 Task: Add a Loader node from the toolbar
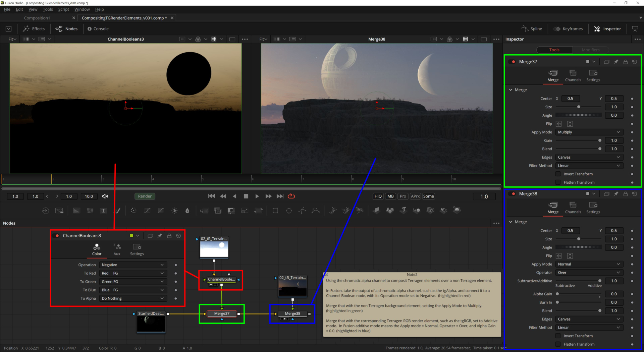pos(45,211)
